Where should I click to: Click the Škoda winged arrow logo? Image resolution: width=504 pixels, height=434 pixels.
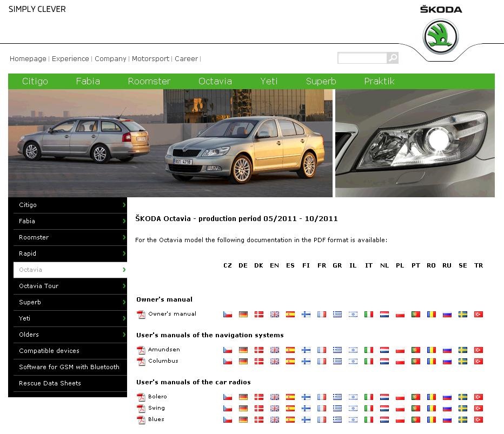click(441, 36)
